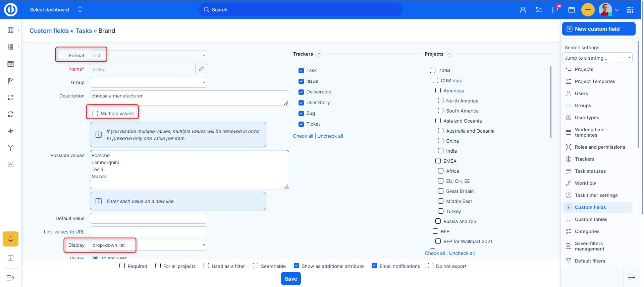Click the yellow bell notification icon
The width and height of the screenshot is (644, 287).
click(x=10, y=239)
